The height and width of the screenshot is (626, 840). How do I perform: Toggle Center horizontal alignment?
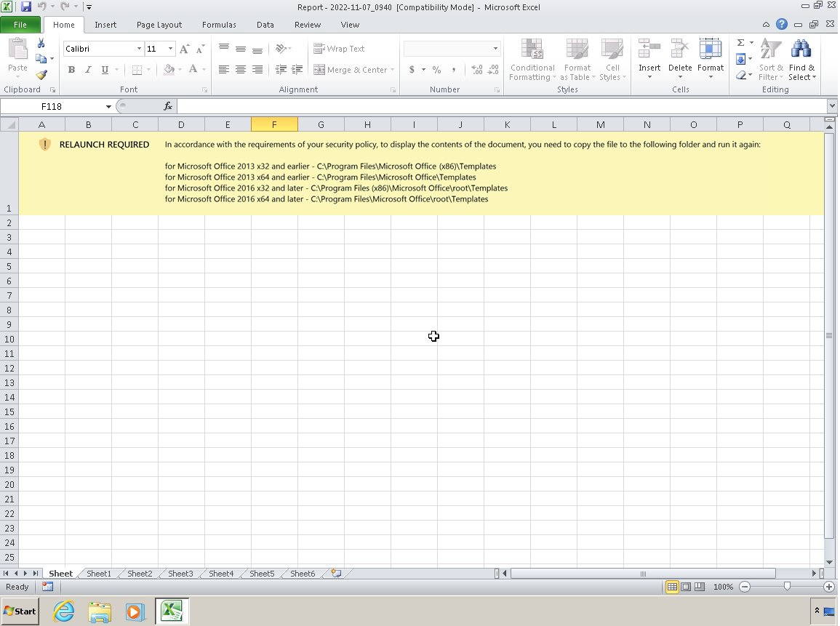241,70
